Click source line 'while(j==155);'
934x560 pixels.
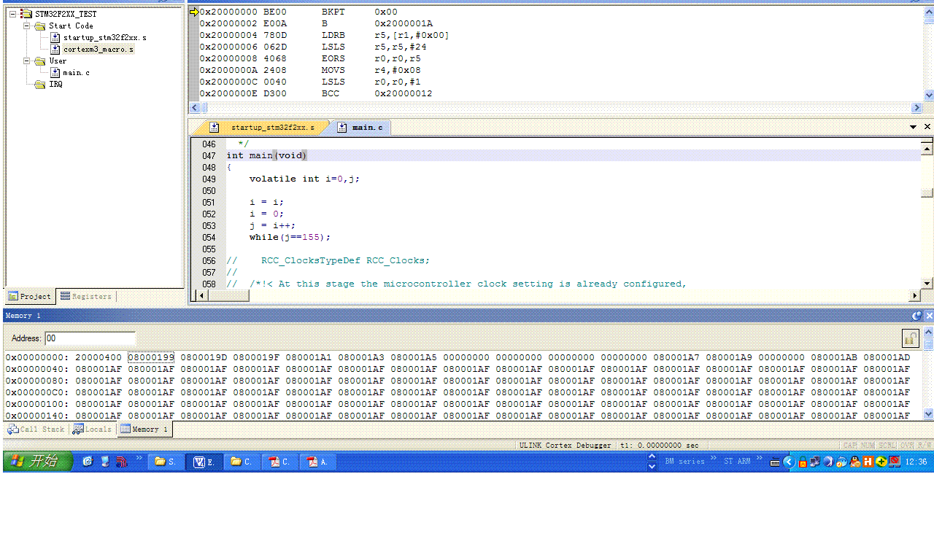(x=290, y=238)
